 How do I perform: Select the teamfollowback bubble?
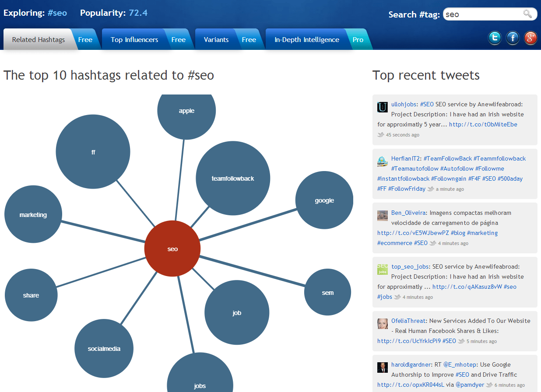[x=233, y=178]
